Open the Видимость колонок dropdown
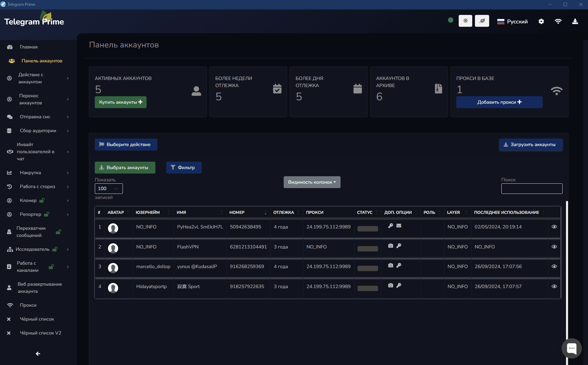The width and height of the screenshot is (588, 365). 312,182
